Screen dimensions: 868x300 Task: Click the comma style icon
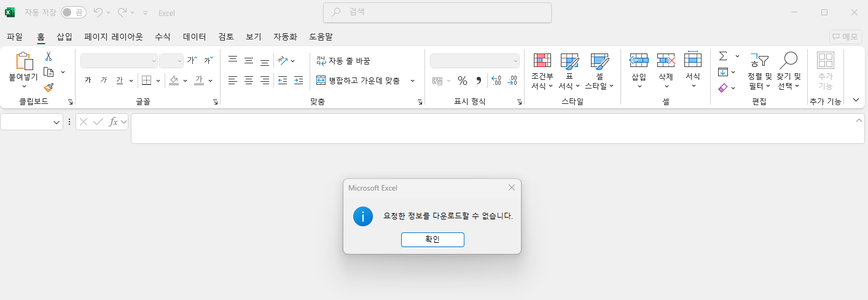tap(479, 81)
